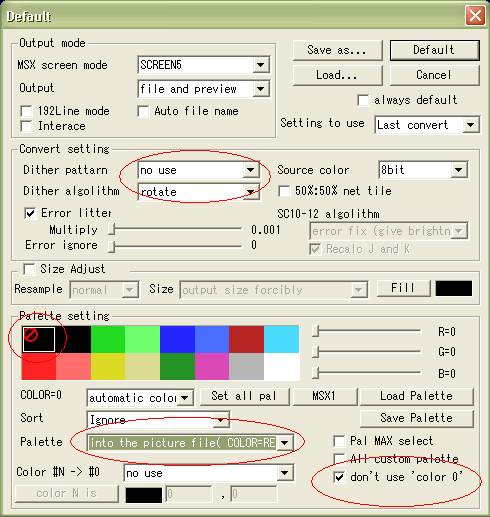490x517 pixels.
Task: Uncheck the Error litter checkbox
Action: pos(30,213)
